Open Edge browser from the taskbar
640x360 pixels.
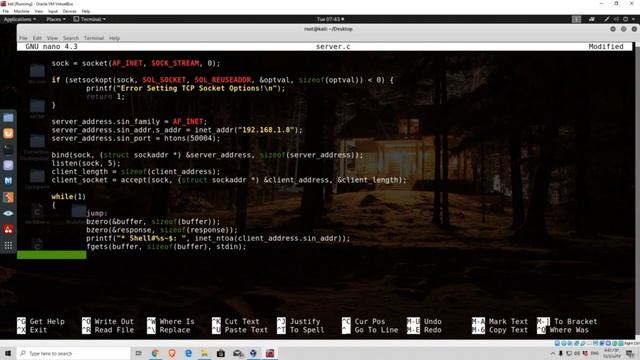click(188, 353)
